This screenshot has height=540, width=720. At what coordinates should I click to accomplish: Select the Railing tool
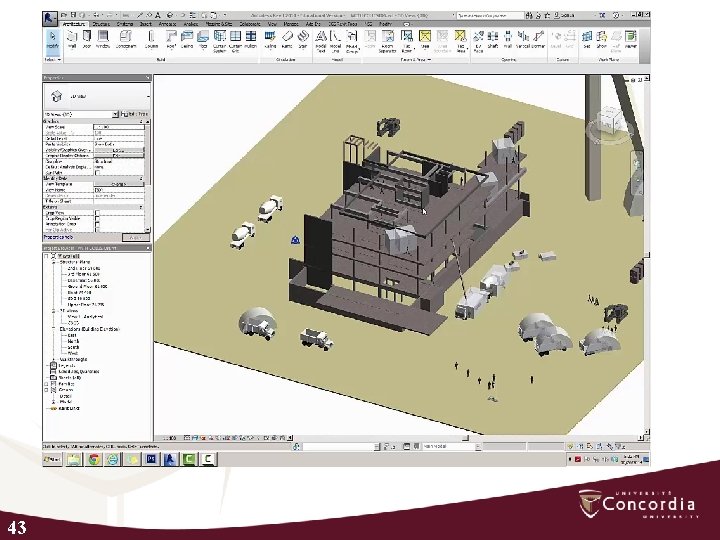point(270,39)
